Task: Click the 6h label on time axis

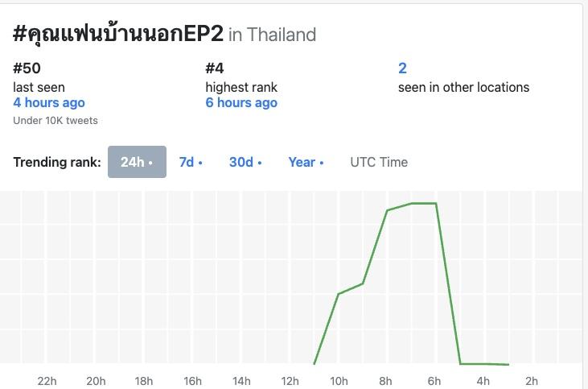Action: point(434,381)
